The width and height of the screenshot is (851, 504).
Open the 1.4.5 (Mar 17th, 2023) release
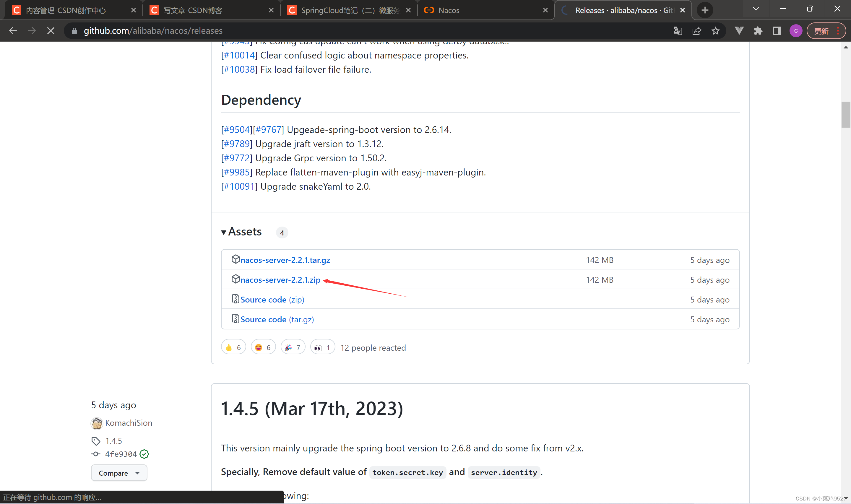click(x=312, y=409)
